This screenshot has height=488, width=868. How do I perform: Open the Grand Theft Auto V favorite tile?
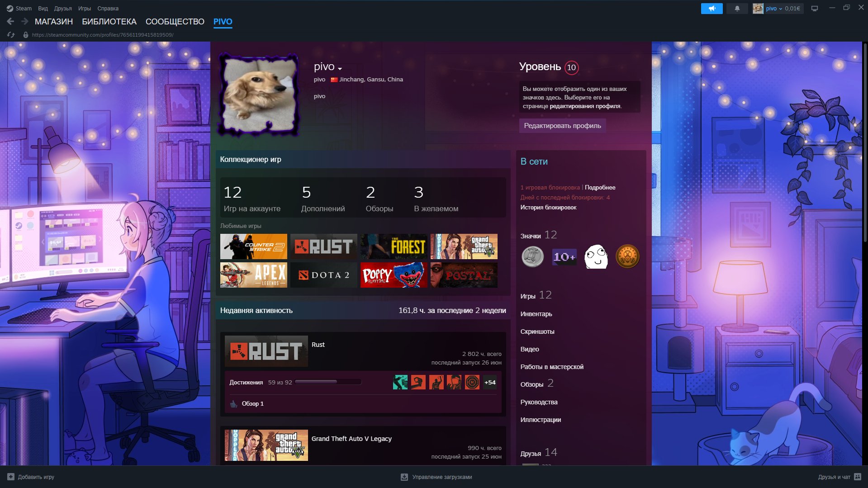(x=464, y=246)
